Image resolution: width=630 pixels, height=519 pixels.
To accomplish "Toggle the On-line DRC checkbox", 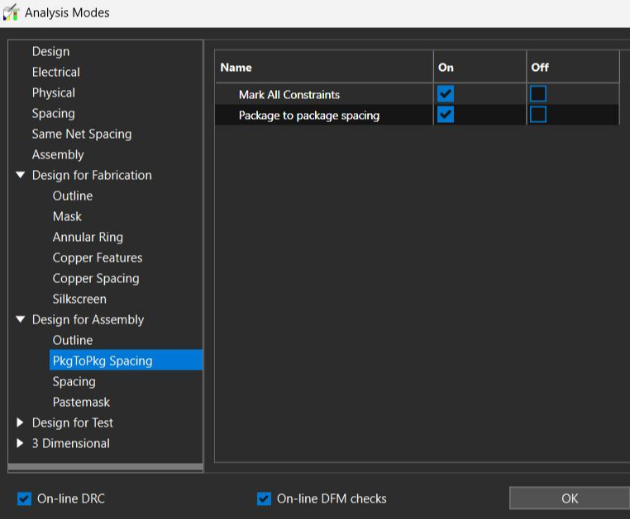I will 24,499.
